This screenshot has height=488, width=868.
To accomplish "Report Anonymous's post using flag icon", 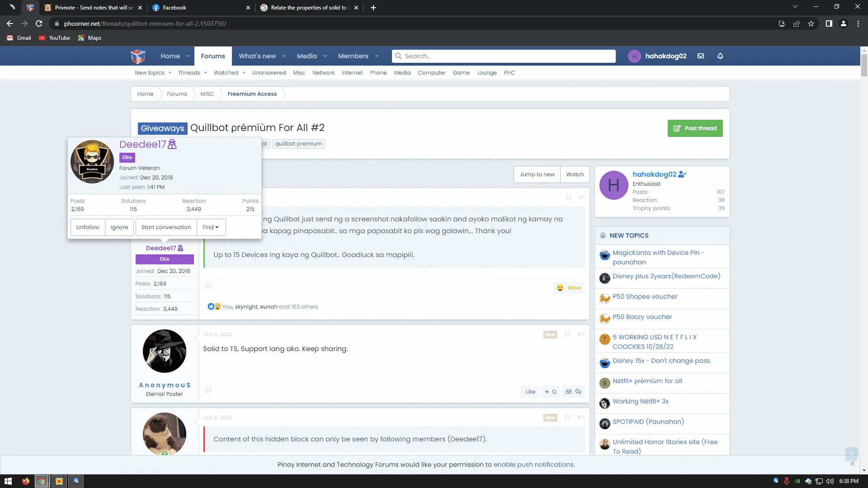I will 208,390.
